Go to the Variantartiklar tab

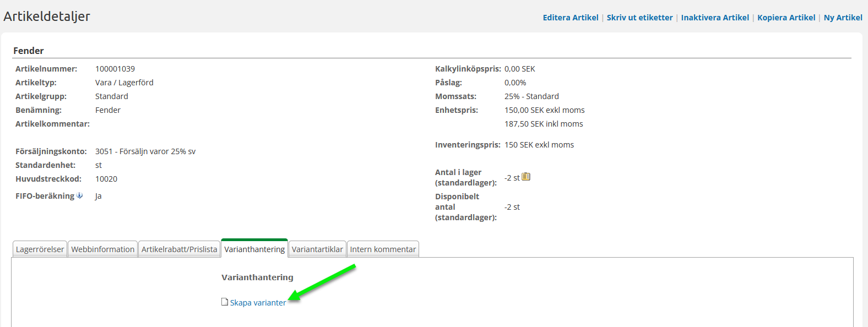[x=317, y=249]
